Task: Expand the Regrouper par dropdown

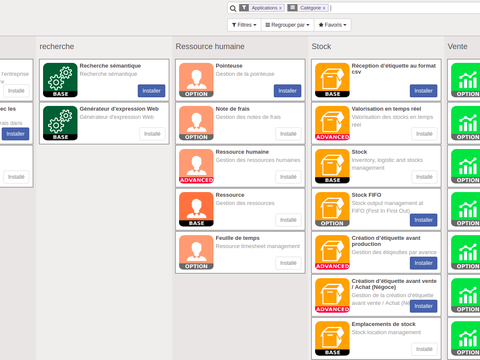Action: tap(287, 25)
